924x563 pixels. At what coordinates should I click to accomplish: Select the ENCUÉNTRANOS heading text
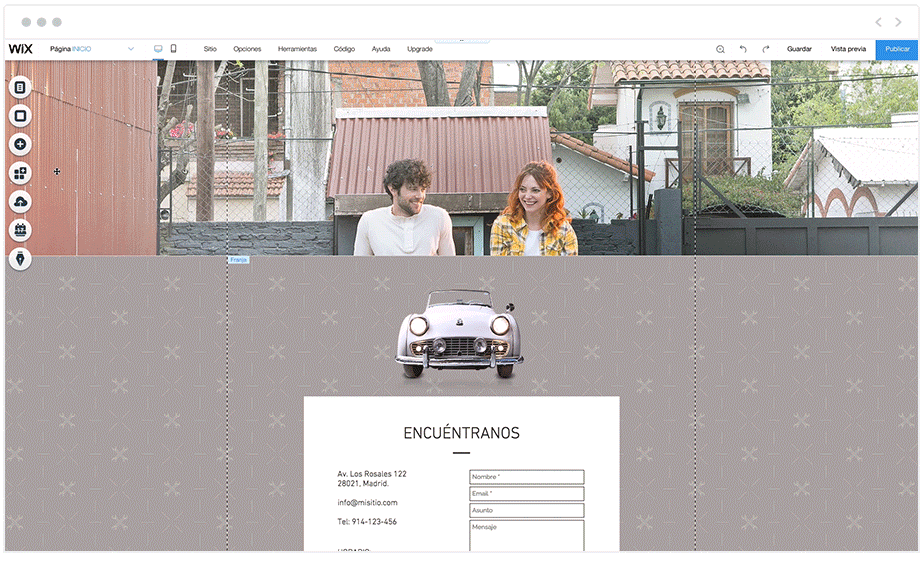coord(461,433)
